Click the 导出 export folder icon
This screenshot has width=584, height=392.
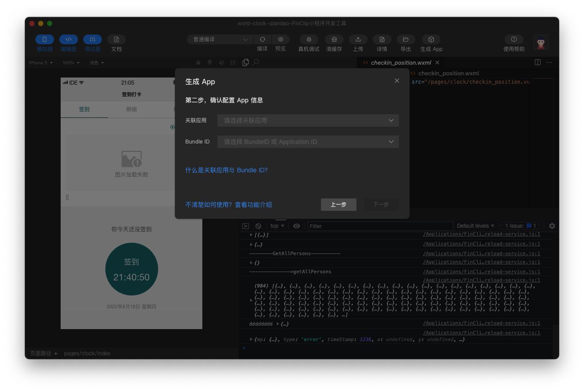pyautogui.click(x=406, y=39)
